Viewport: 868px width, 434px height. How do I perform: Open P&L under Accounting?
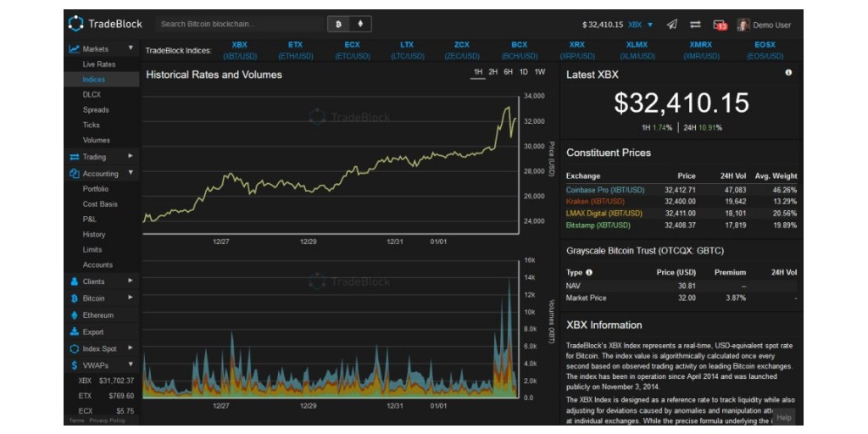89,220
